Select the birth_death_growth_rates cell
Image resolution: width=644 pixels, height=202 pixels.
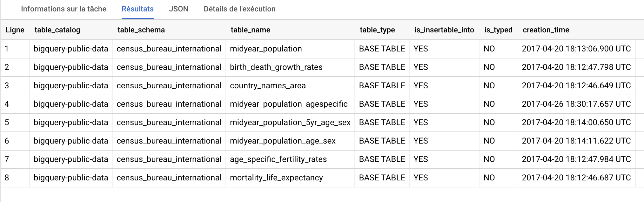(276, 67)
